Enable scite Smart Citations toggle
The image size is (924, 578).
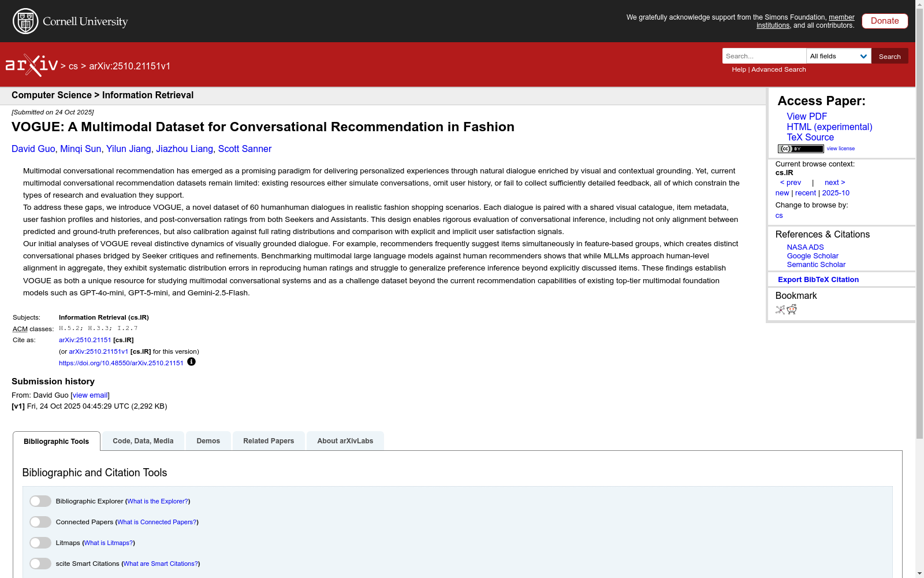point(40,564)
